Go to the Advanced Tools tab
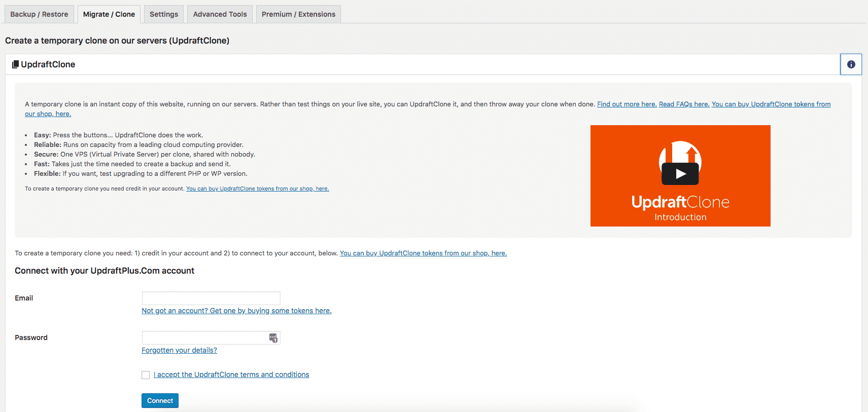Image resolution: width=868 pixels, height=412 pixels. coord(220,14)
